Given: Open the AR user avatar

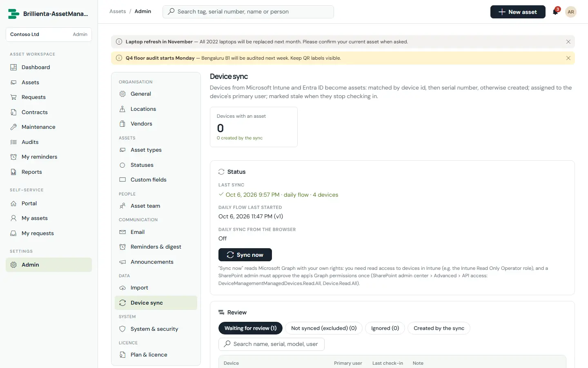Looking at the screenshot, I should point(571,12).
